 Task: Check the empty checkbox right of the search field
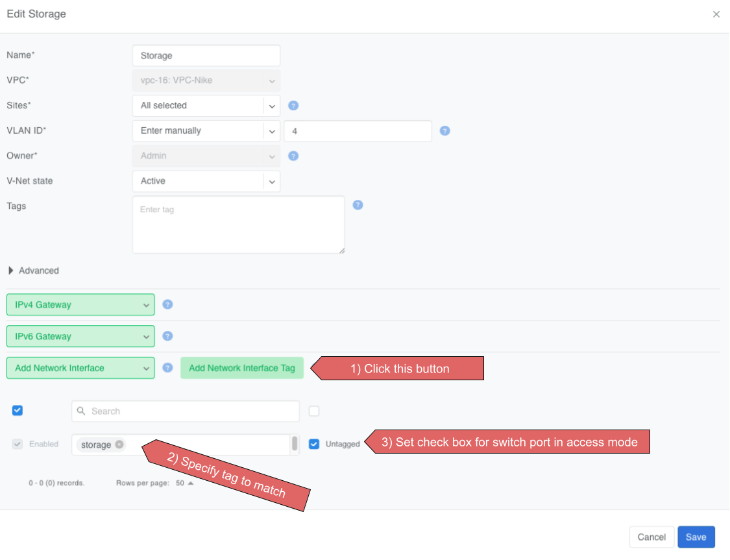coord(315,411)
